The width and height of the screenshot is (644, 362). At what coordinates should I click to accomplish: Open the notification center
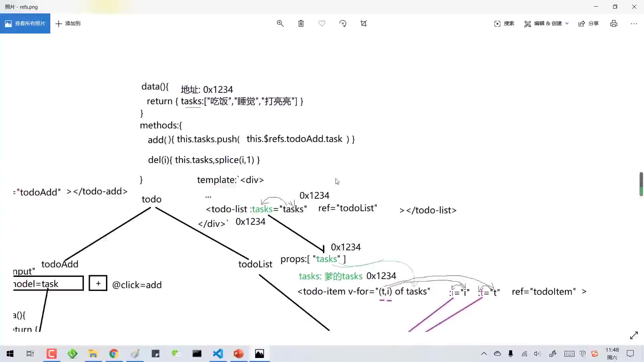click(631, 354)
